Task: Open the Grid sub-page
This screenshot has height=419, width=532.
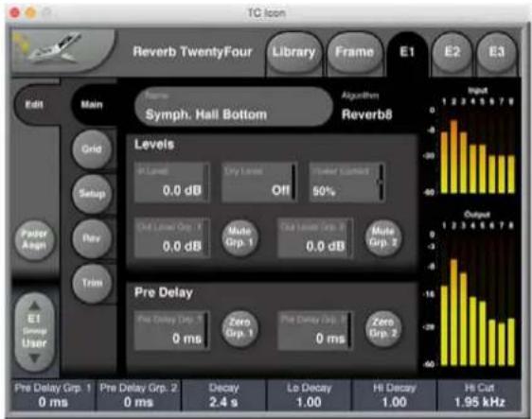Action: point(92,149)
